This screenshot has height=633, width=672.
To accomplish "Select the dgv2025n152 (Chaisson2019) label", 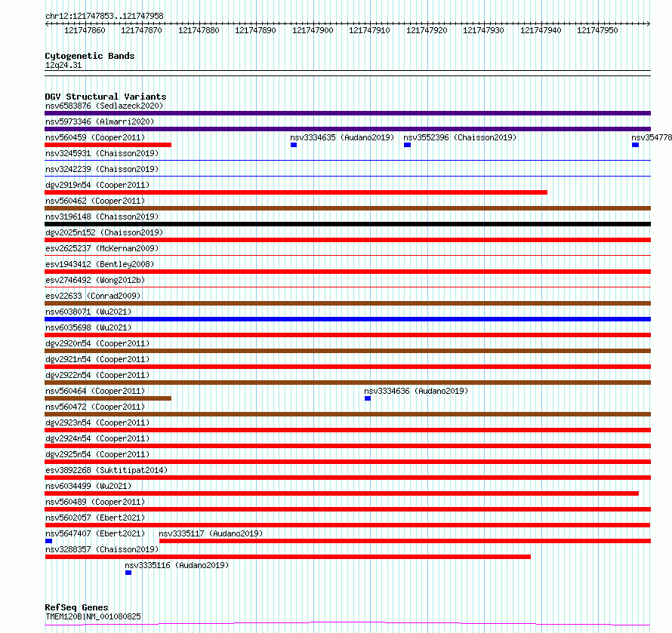I will pyautogui.click(x=104, y=232).
